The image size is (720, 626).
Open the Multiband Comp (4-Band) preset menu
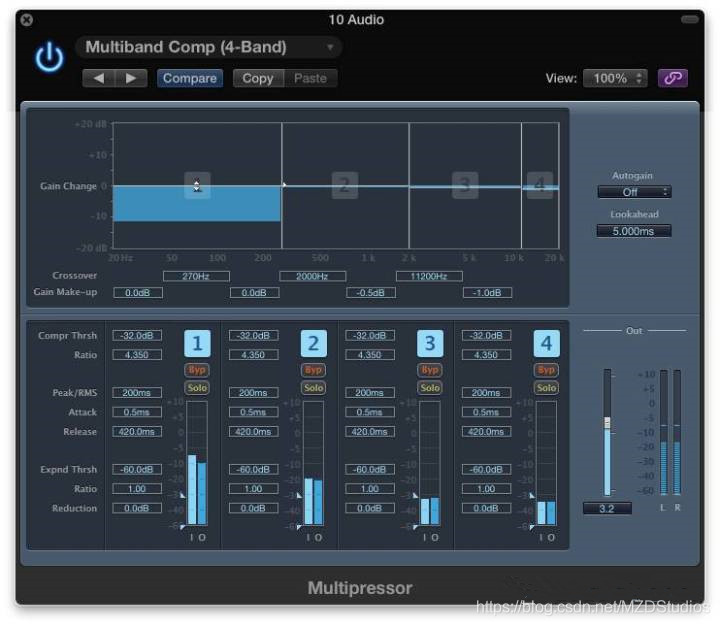[208, 47]
